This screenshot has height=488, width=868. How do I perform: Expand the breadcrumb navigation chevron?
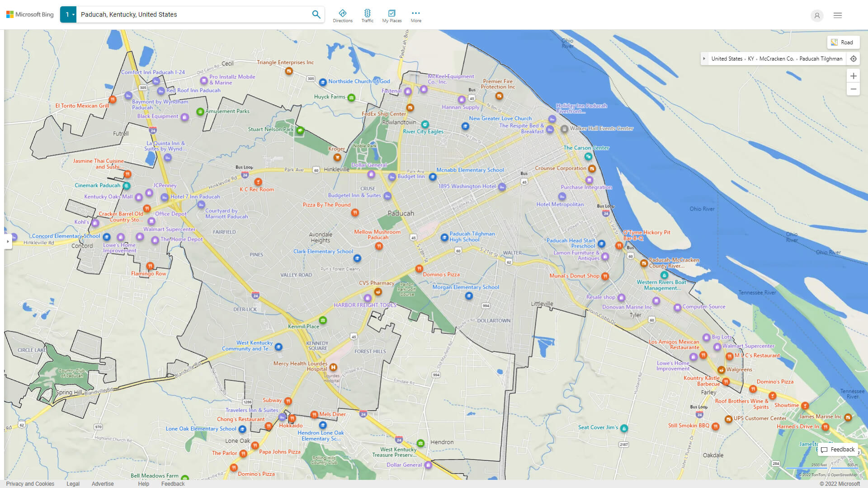(705, 58)
